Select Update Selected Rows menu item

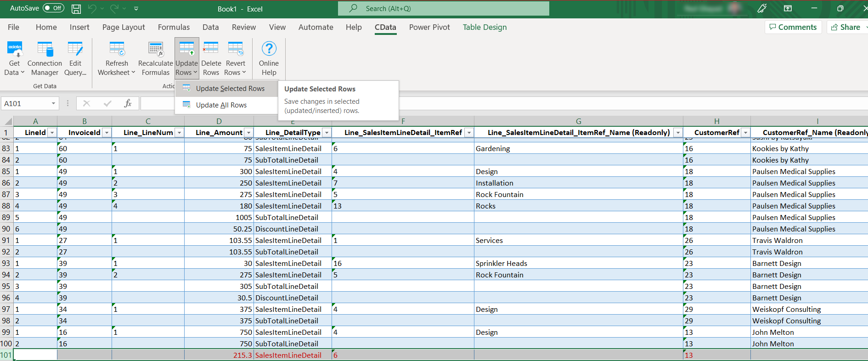230,89
